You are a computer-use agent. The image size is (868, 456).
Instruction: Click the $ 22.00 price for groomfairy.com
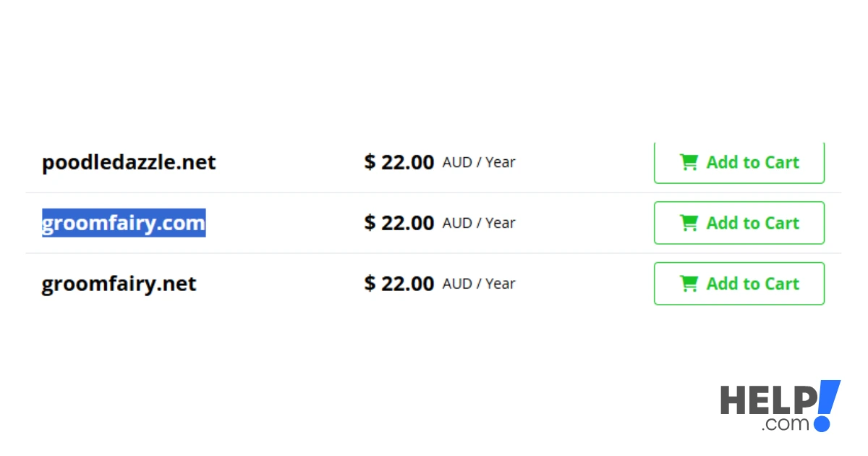(x=399, y=223)
